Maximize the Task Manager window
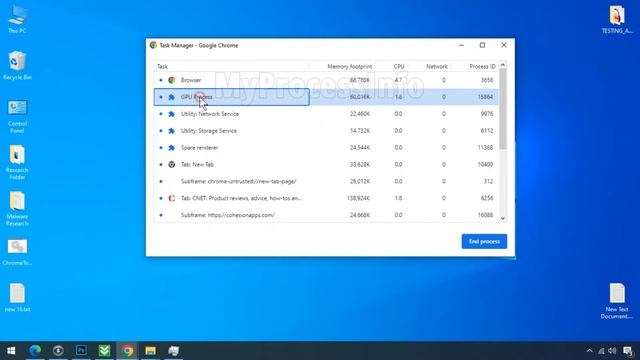This screenshot has width=640, height=360. 482,45
